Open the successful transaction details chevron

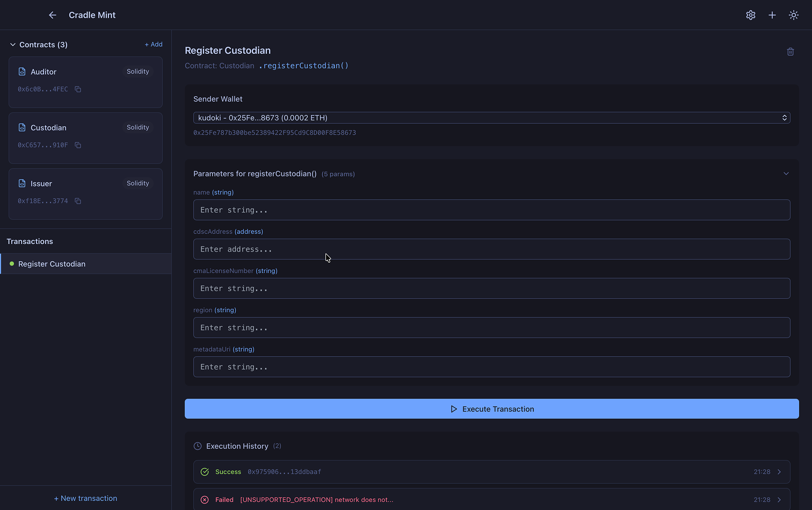click(780, 471)
